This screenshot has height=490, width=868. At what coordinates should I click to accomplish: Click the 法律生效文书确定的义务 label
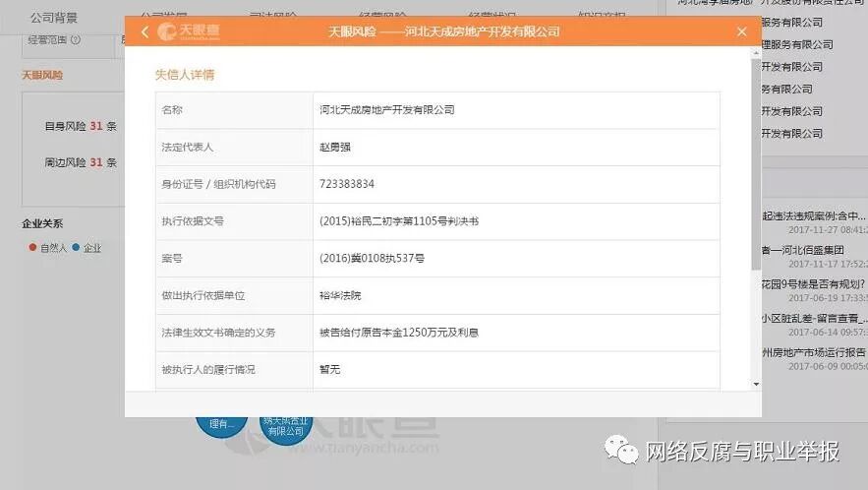pyautogui.click(x=218, y=333)
